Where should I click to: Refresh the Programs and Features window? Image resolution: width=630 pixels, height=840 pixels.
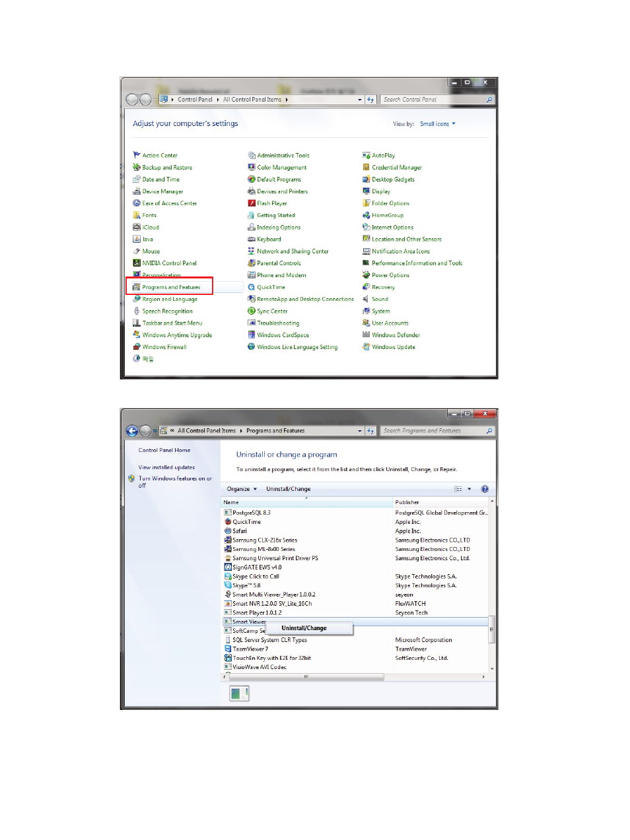coord(370,431)
